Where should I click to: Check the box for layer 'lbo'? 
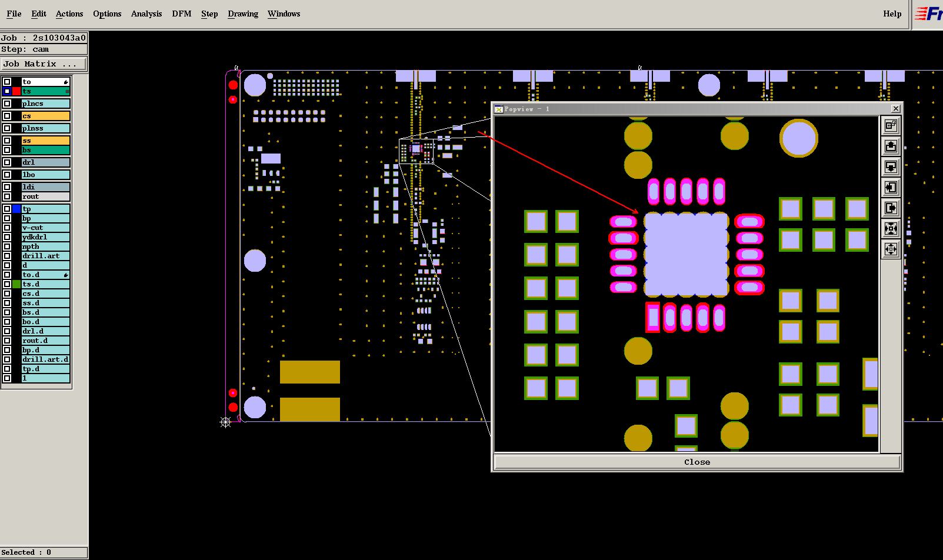[x=7, y=175]
